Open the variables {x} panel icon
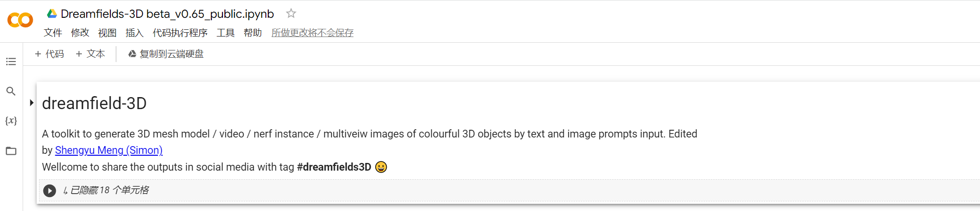This screenshot has height=211, width=980. (x=11, y=121)
